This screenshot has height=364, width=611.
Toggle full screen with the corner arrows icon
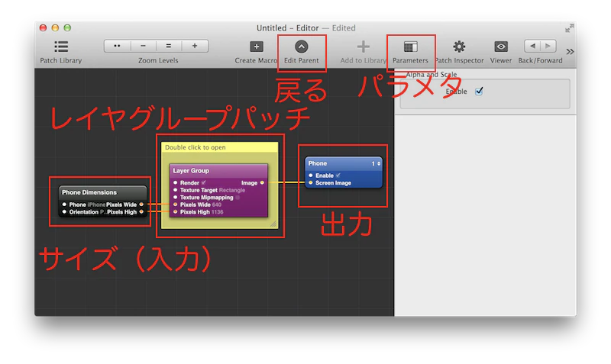pos(569,28)
